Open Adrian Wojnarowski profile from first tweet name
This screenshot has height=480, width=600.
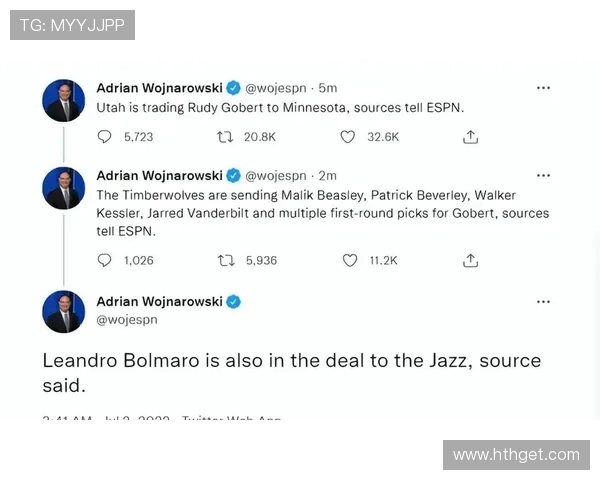(159, 88)
